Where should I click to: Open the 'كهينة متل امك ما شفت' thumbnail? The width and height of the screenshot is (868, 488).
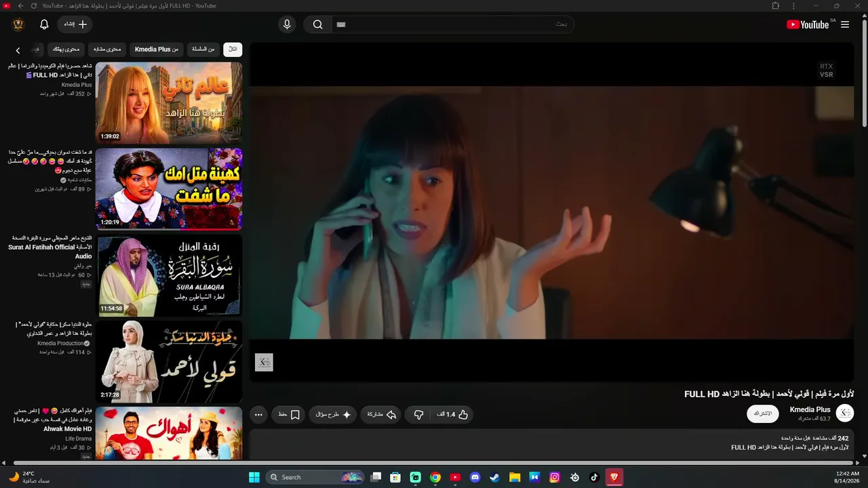point(169,189)
